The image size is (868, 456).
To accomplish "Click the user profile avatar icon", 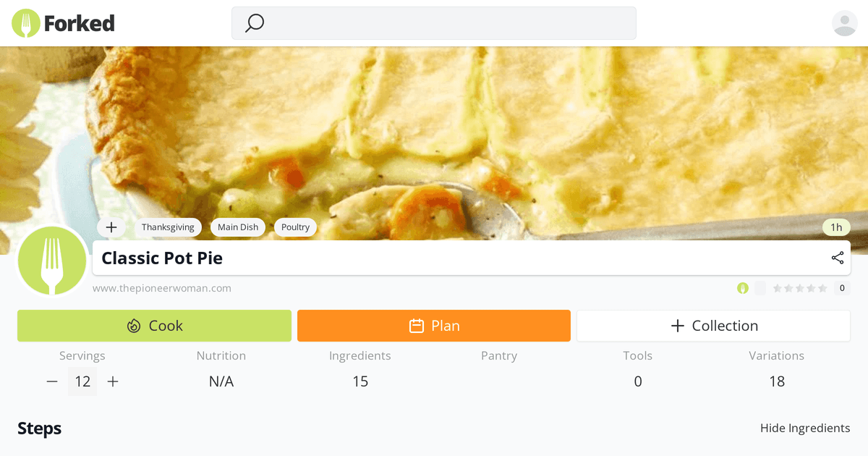I will [844, 22].
